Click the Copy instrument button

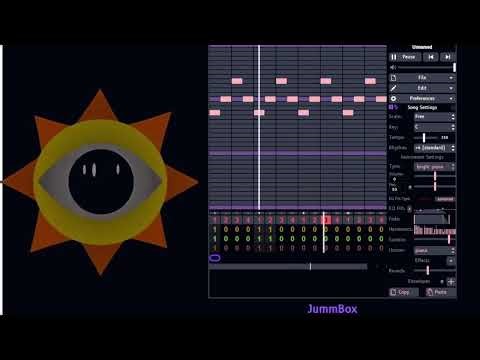(x=404, y=292)
